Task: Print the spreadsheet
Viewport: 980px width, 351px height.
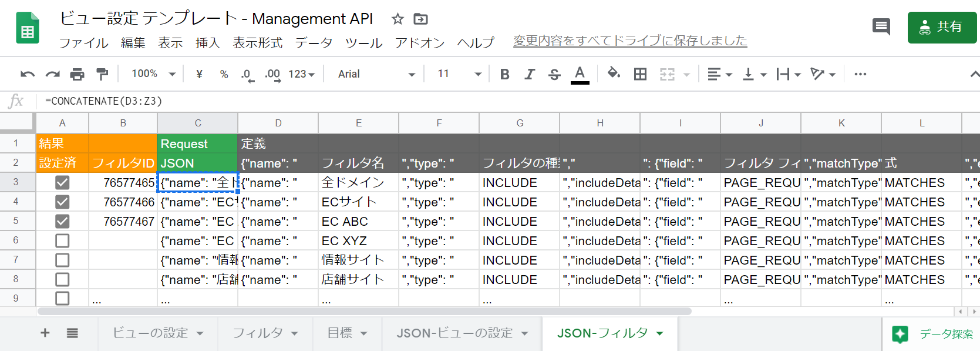Action: [78, 74]
